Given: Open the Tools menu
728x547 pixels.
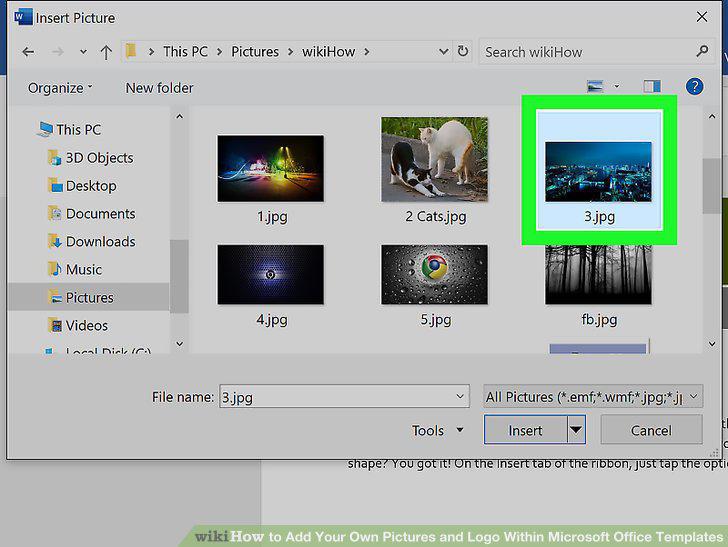Looking at the screenshot, I should tap(437, 430).
